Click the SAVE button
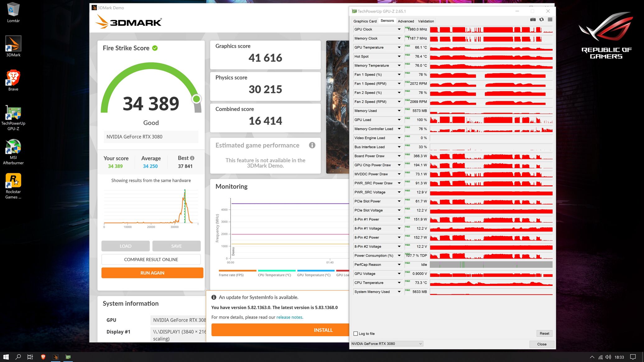 point(177,246)
